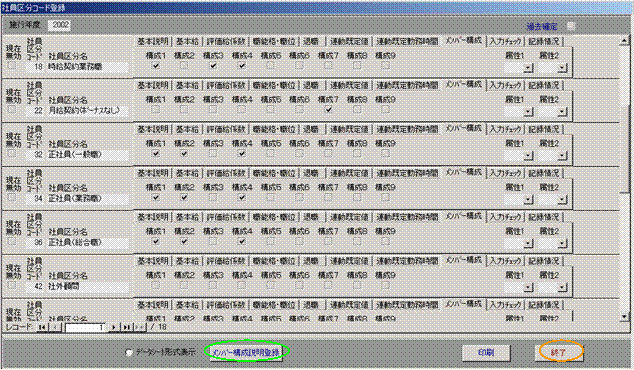The width and height of the screenshot is (634, 370).
Task: Click the record number input field
Action: click(x=85, y=327)
